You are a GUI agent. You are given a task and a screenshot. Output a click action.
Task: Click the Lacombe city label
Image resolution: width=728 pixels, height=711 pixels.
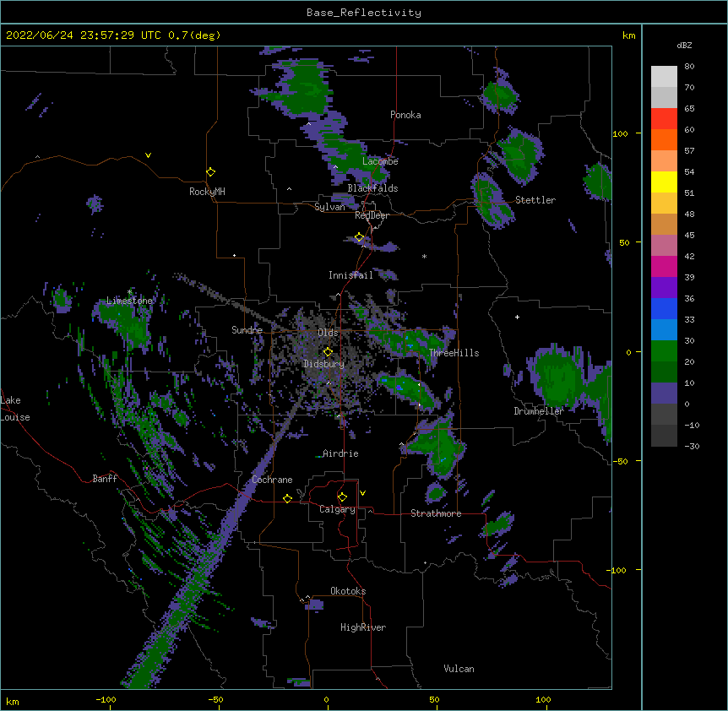380,161
